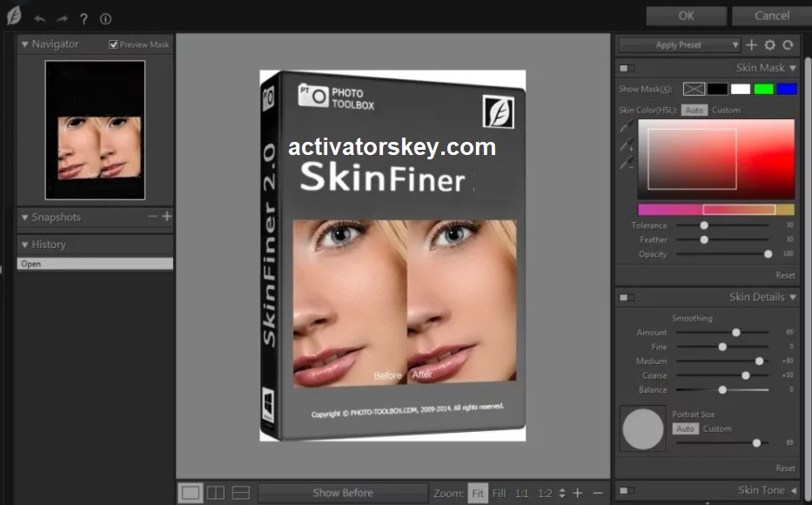Click the Balance slider handle
Viewport: 812px width, 505px height.
pos(722,389)
